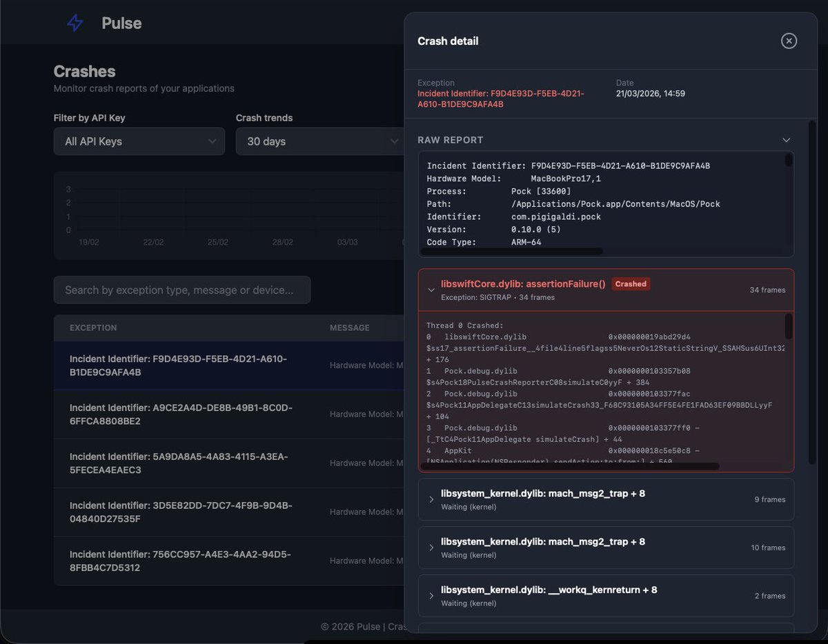Click the crashed thread stack horizontal scrollbar
Screen dimensions: 828x644
pos(569,466)
